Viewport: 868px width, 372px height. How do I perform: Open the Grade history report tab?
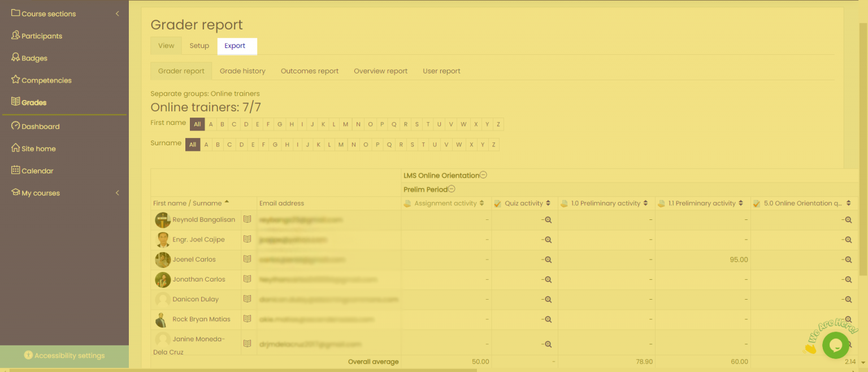242,71
